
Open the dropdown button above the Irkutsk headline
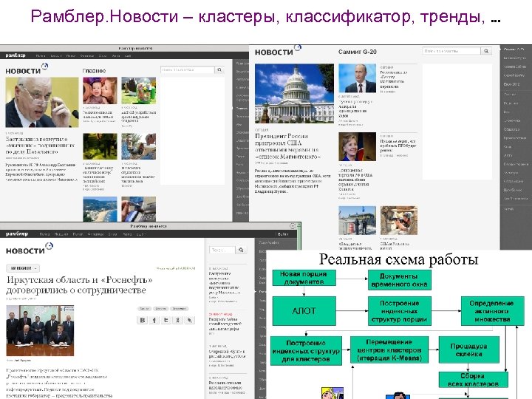pos(23,268)
